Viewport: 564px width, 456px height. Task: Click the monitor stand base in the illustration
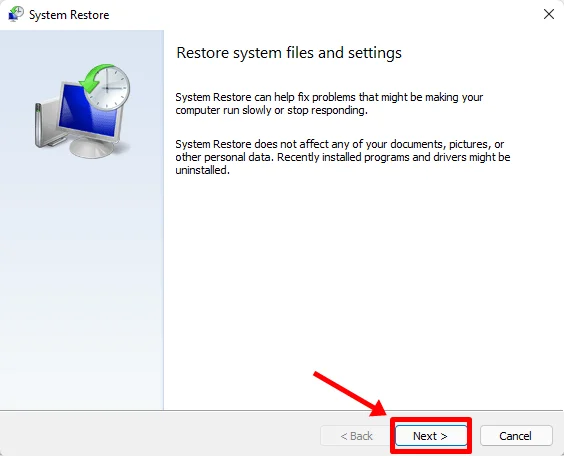pyautogui.click(x=92, y=147)
